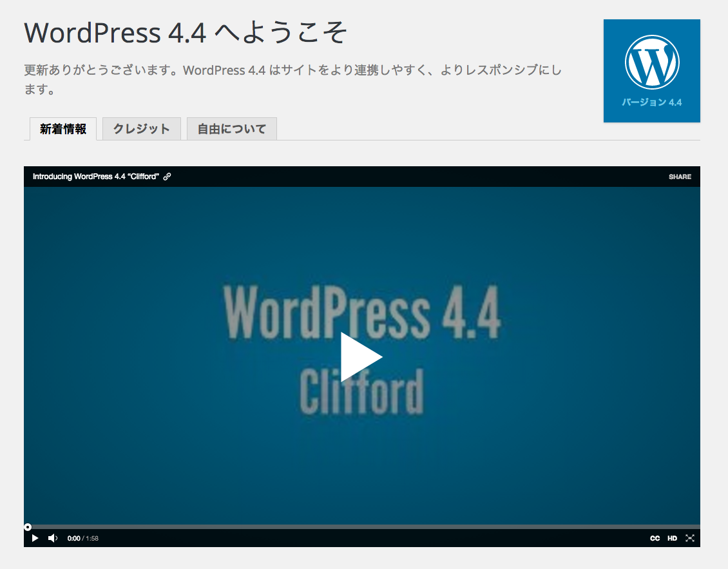Open the SHARE options on the video
The image size is (728, 569).
[x=680, y=176]
